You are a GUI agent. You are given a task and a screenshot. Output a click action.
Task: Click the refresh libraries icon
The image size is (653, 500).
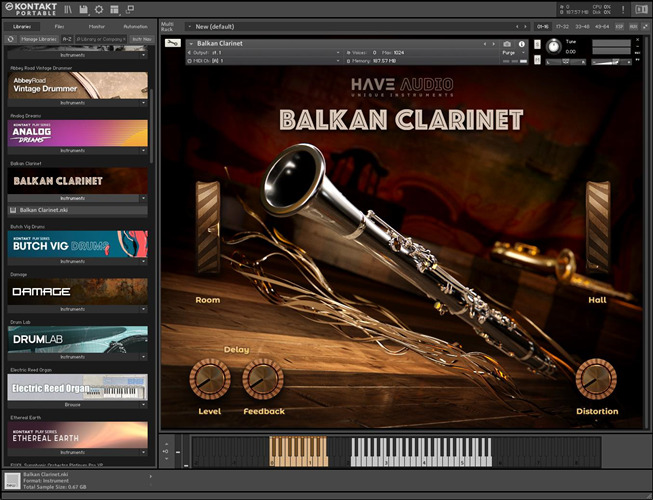coord(10,39)
